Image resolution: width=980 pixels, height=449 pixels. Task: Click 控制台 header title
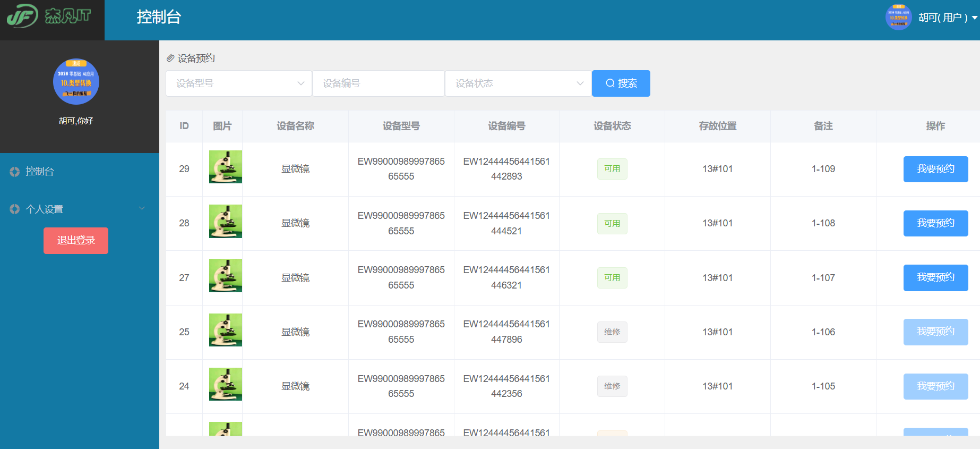[159, 17]
